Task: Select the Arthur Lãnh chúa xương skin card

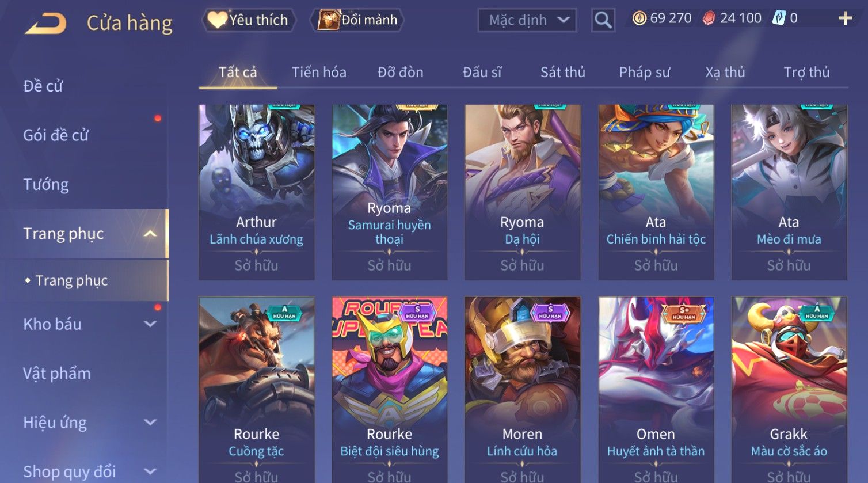Action: pyautogui.click(x=257, y=192)
